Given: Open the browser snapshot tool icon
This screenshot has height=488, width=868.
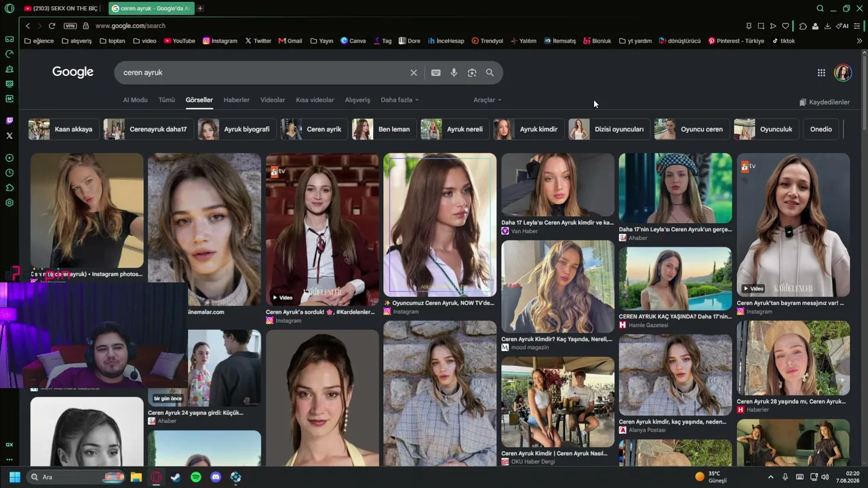Looking at the screenshot, I should click(761, 26).
